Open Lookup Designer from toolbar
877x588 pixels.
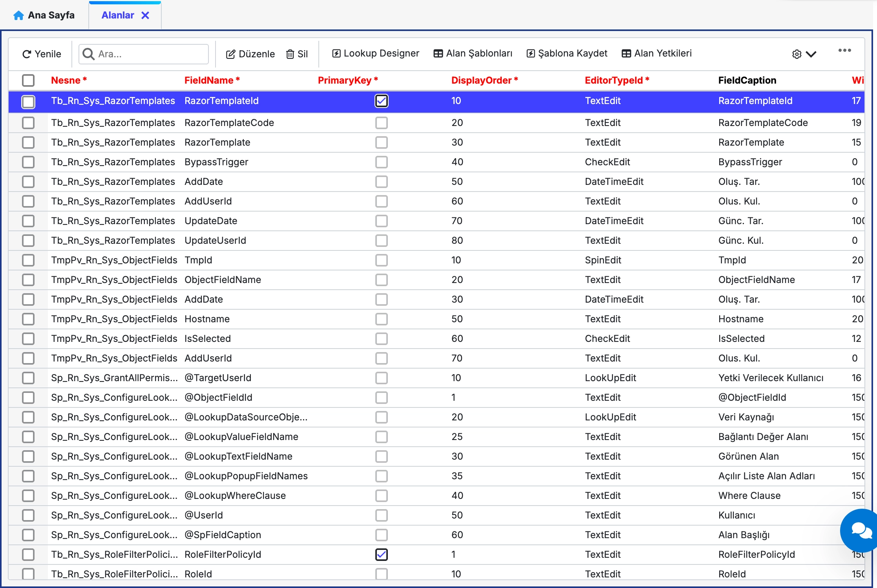[376, 53]
